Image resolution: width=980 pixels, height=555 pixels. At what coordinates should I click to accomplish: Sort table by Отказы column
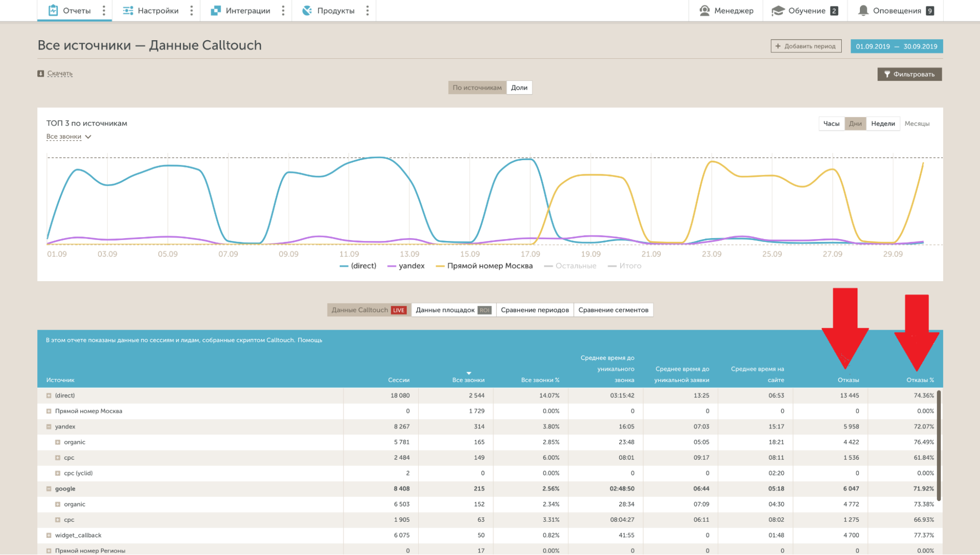click(x=848, y=380)
